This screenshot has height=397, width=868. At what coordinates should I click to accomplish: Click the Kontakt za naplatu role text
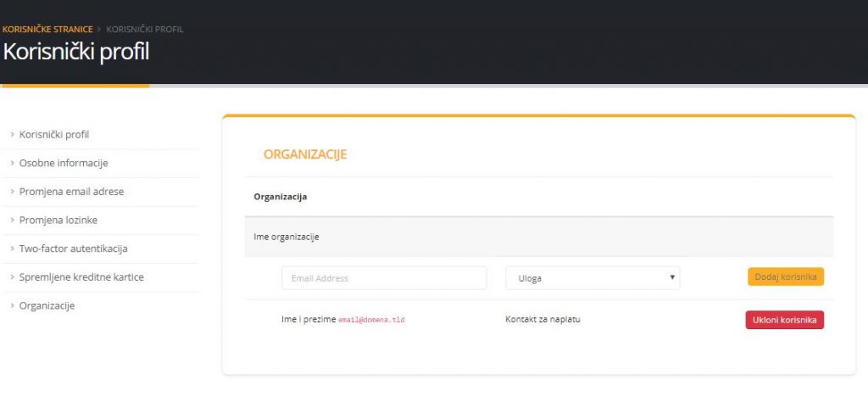coord(542,320)
